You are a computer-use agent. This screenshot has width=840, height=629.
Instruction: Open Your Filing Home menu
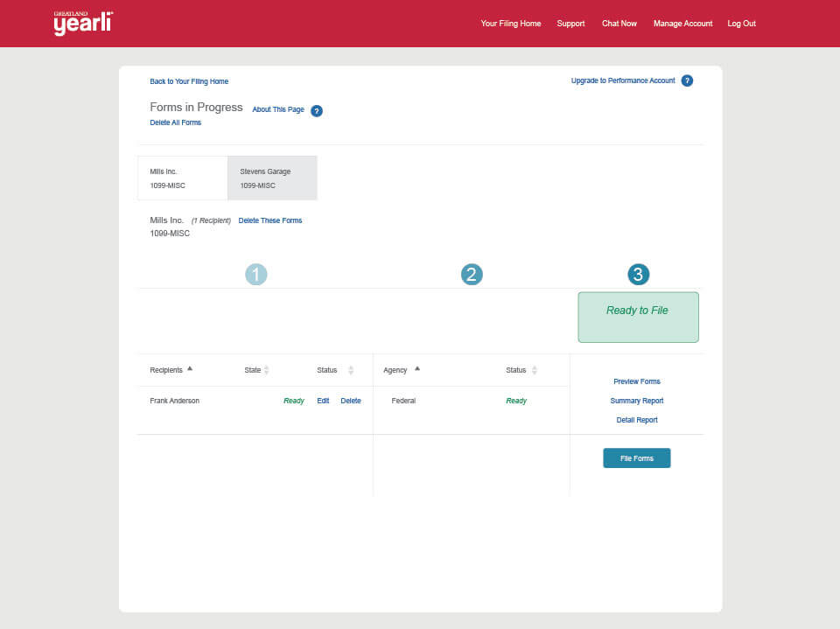pyautogui.click(x=510, y=24)
